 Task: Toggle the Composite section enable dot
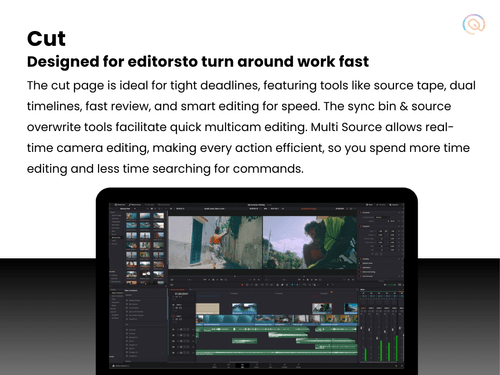(360, 212)
